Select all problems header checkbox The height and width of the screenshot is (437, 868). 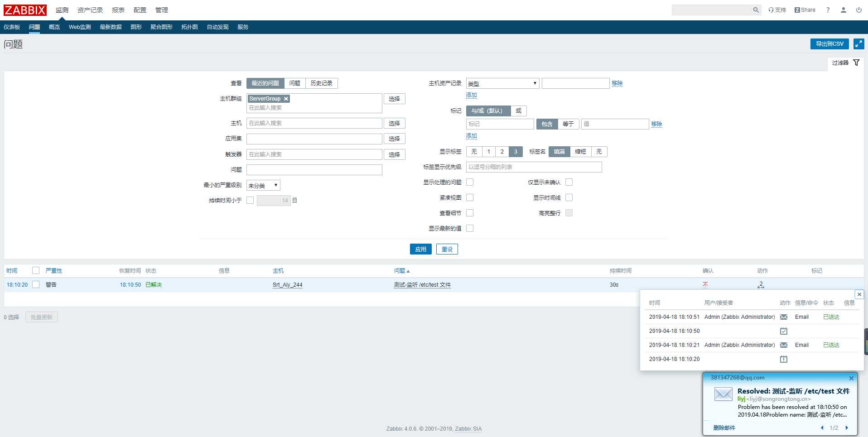36,270
